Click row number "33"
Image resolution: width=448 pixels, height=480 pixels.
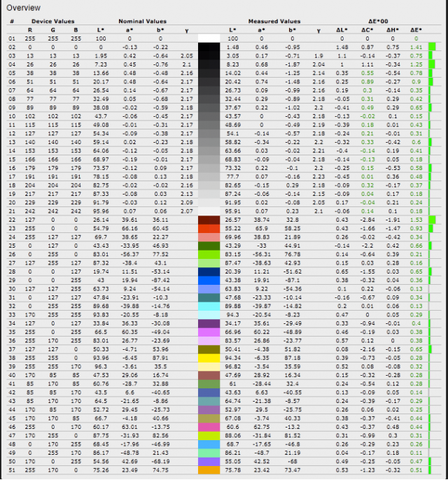12,315
